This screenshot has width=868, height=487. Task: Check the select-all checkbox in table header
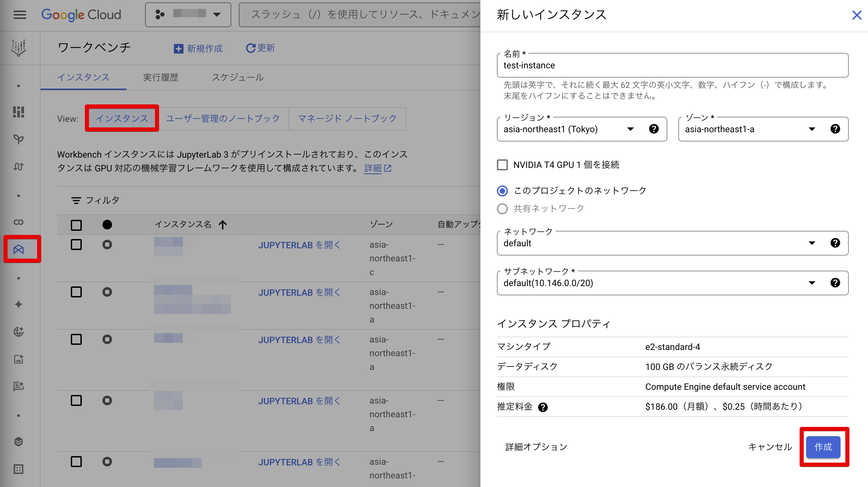coord(76,225)
